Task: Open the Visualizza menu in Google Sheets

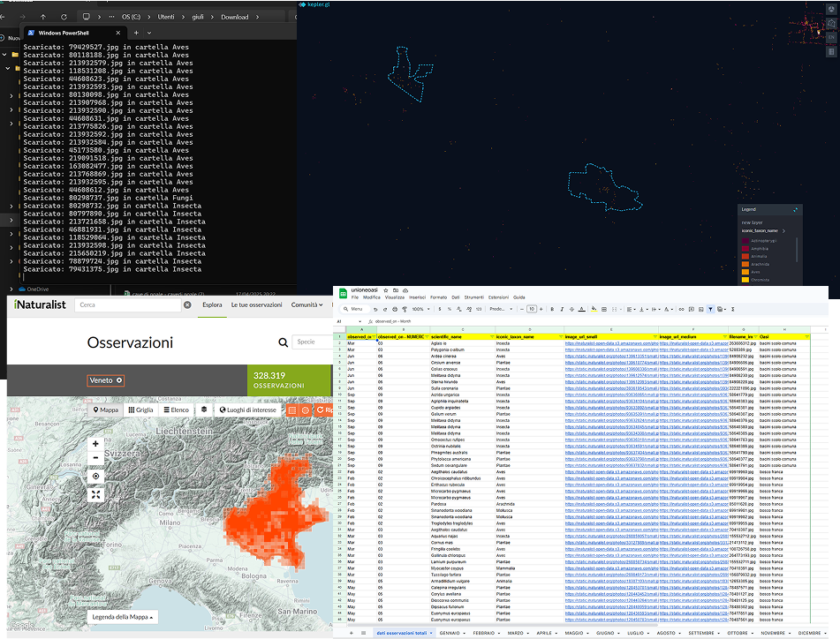Action: click(394, 297)
